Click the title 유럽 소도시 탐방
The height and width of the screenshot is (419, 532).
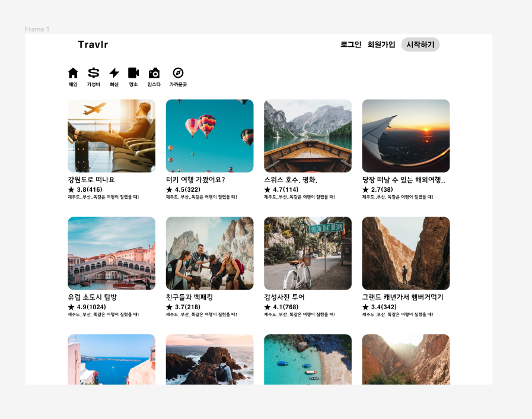pyautogui.click(x=93, y=297)
